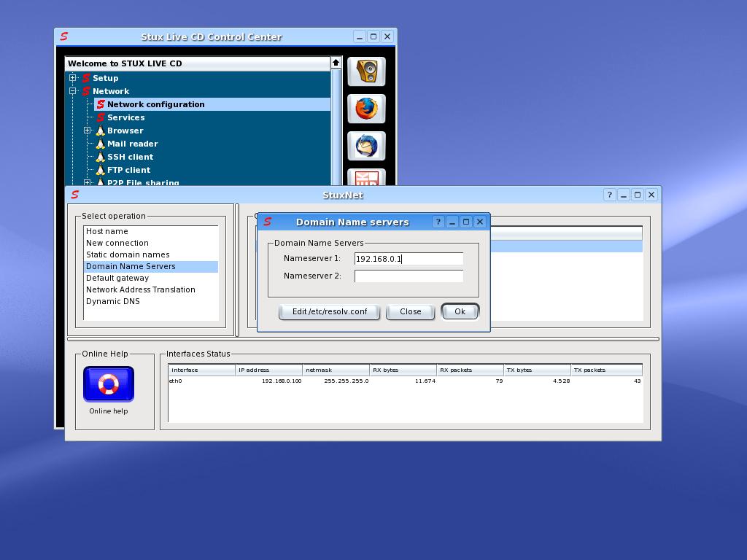This screenshot has width=747, height=560.
Task: Click into the Nameserver 1 field
Action: point(409,259)
